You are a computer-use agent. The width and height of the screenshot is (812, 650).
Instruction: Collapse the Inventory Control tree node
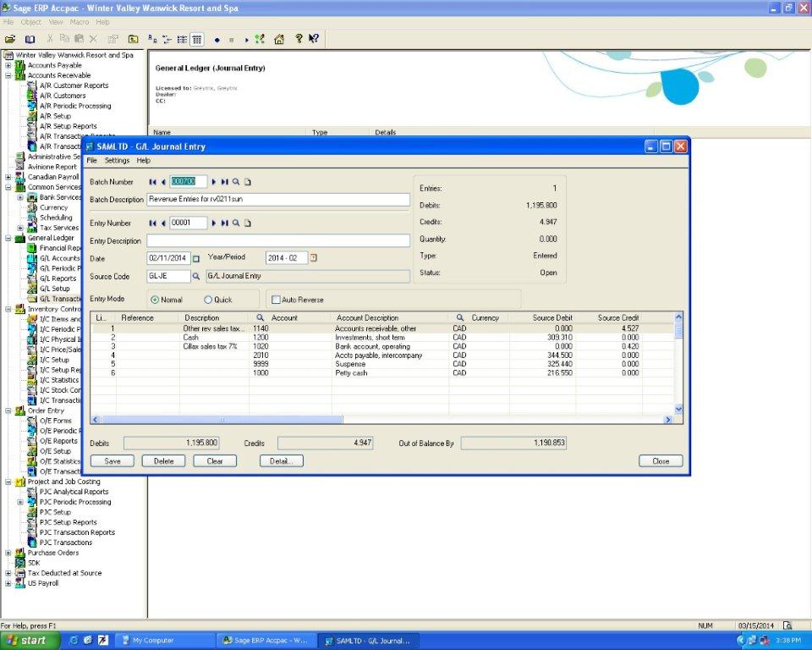8,309
